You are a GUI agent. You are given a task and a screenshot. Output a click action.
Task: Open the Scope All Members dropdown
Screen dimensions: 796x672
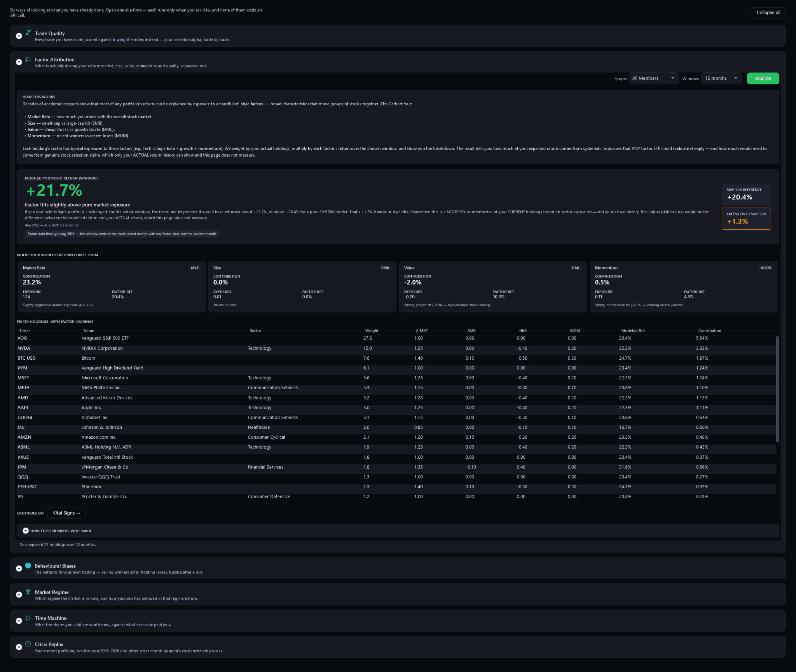(653, 78)
